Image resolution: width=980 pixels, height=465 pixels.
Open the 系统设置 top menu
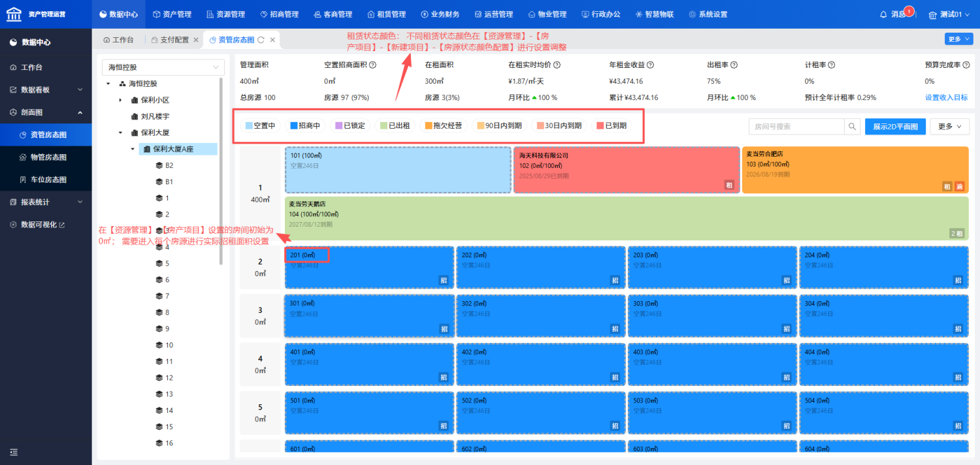(x=708, y=14)
